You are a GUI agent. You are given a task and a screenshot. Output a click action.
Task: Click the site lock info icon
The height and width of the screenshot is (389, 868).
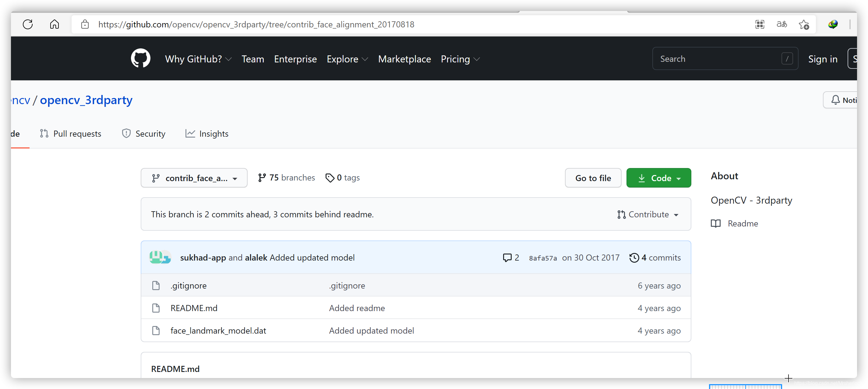tap(85, 24)
